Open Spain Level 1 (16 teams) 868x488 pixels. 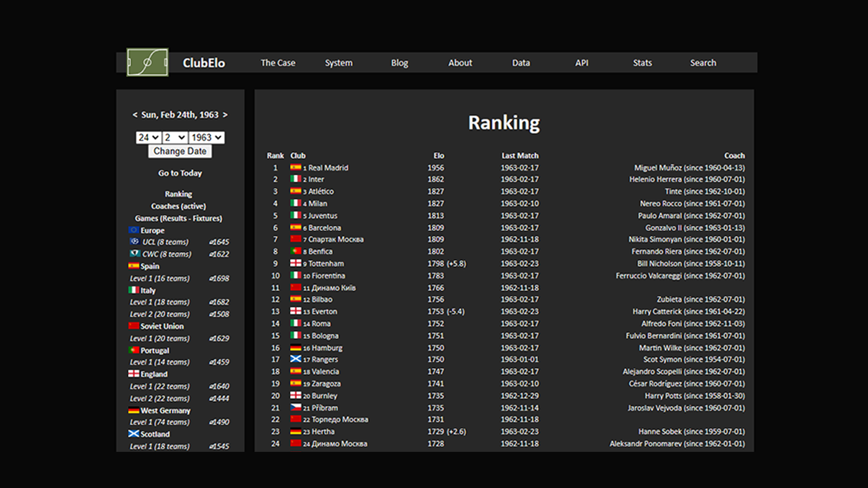[160, 278]
